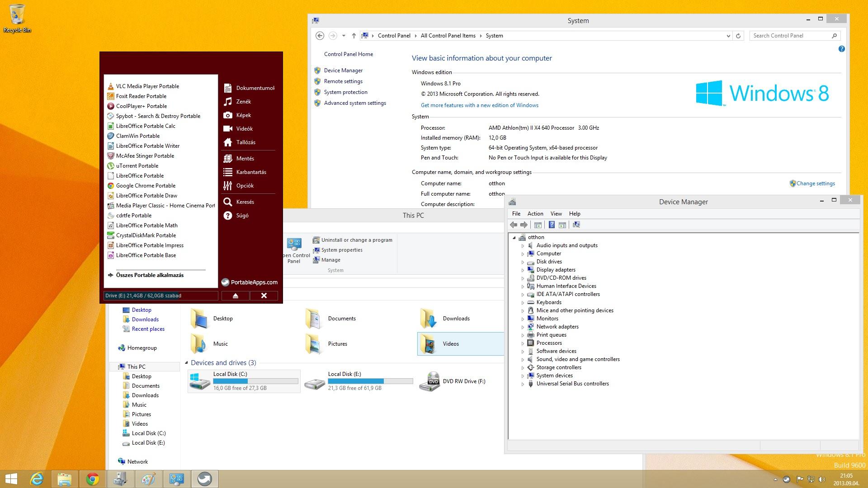This screenshot has width=868, height=488.
Task: Collapse the otthon root node
Action: click(x=514, y=238)
